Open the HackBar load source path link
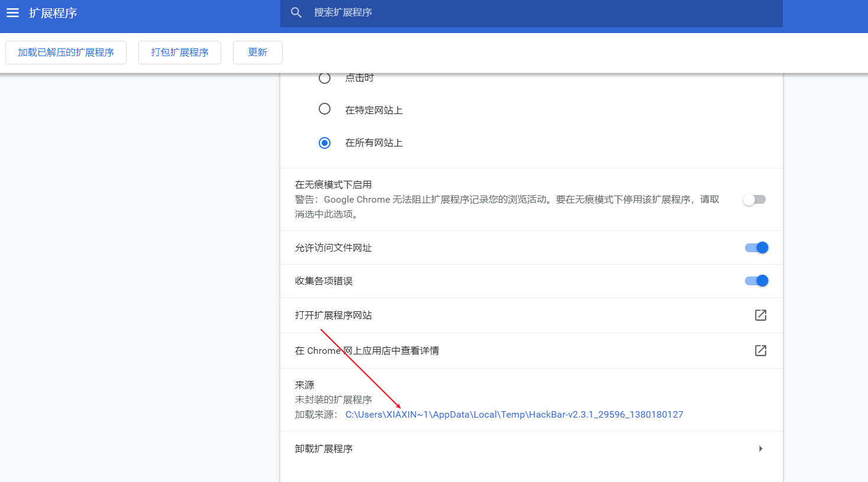This screenshot has height=482, width=868. click(514, 415)
